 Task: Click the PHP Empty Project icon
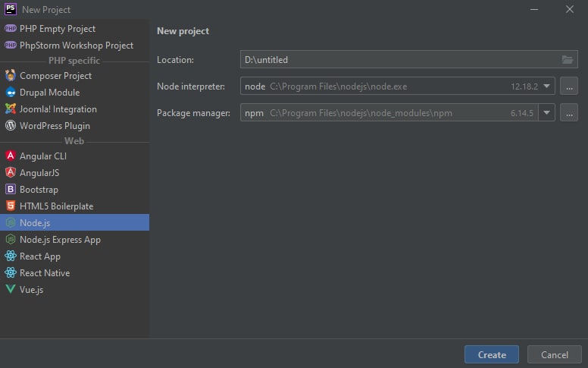(x=11, y=29)
